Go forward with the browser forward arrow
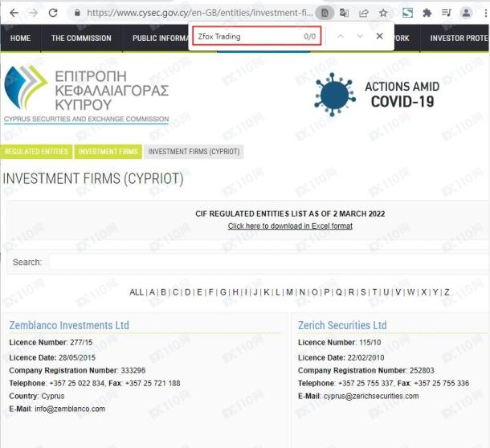This screenshot has width=490, height=448. click(33, 13)
